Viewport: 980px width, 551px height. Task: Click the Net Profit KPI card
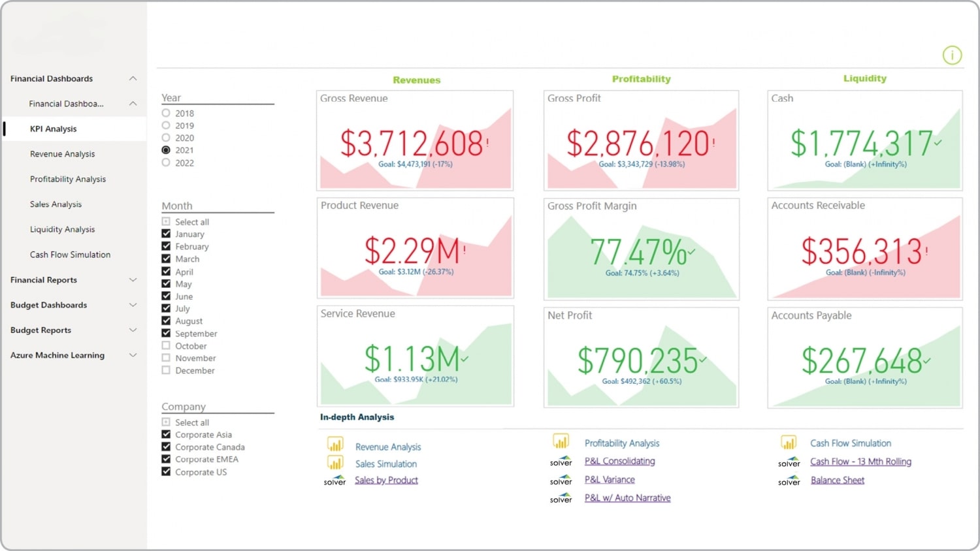(642, 358)
